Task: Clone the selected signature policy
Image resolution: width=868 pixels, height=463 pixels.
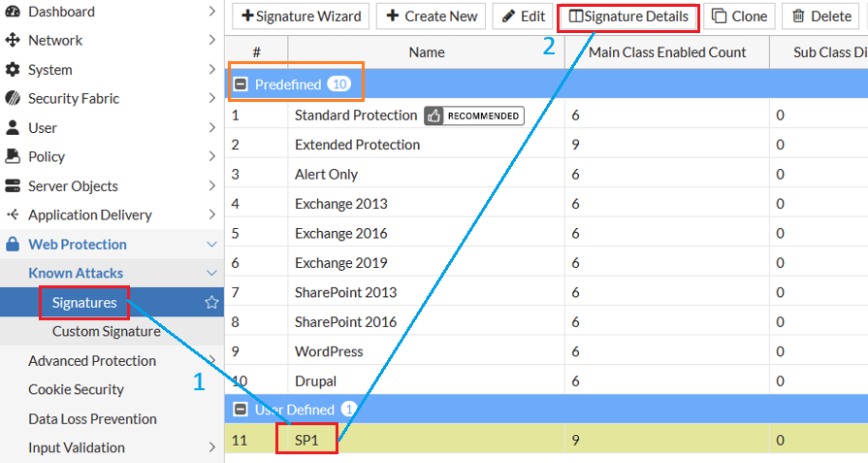Action: click(740, 17)
